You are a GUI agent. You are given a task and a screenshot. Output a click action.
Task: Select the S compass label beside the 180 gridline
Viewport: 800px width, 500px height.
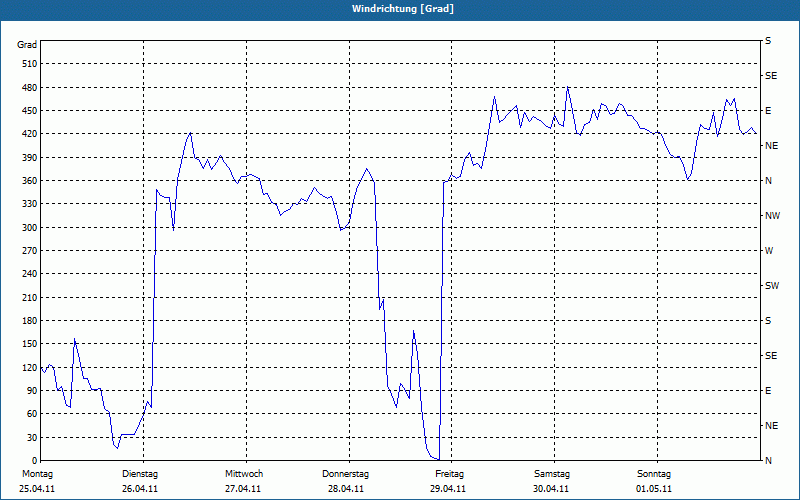pos(768,321)
